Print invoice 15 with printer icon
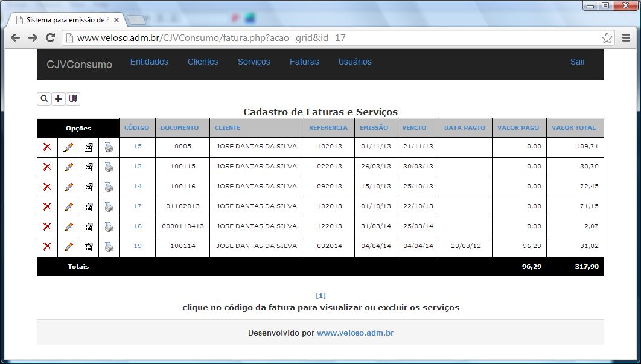The height and width of the screenshot is (364, 641). point(109,147)
